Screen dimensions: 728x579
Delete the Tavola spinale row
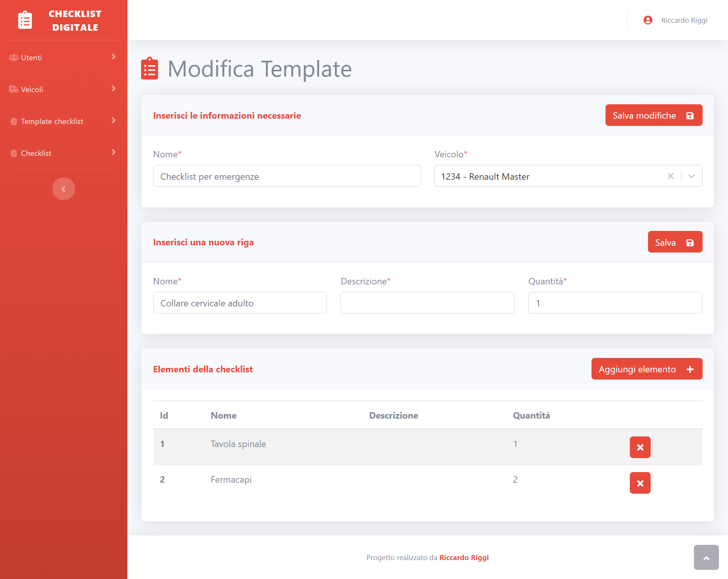[640, 447]
